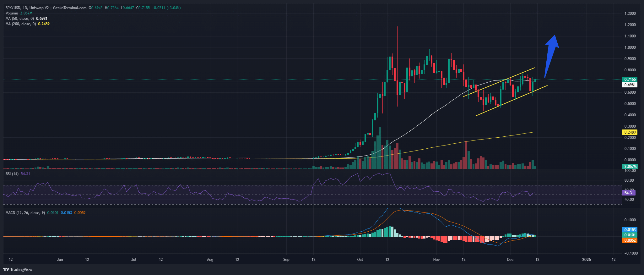The height and width of the screenshot is (275, 644).
Task: Click the Aug label on the time axis
Action: (210, 260)
